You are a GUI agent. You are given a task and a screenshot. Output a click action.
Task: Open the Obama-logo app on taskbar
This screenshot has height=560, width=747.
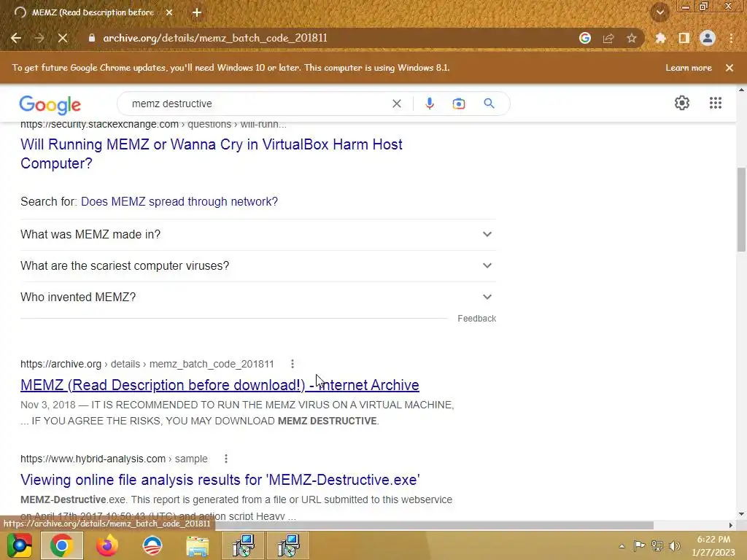pyautogui.click(x=152, y=545)
